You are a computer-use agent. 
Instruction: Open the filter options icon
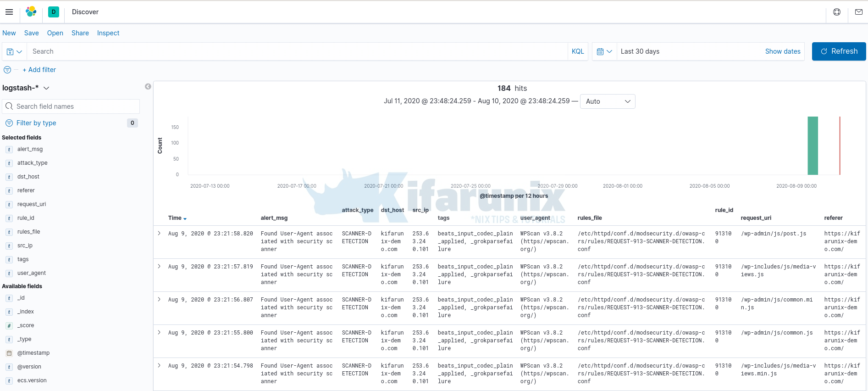click(7, 70)
